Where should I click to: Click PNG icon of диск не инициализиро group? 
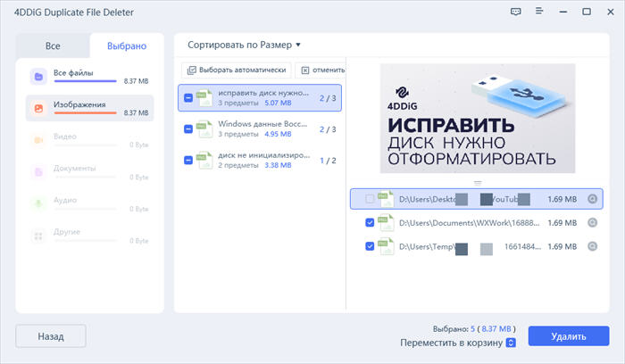[204, 160]
